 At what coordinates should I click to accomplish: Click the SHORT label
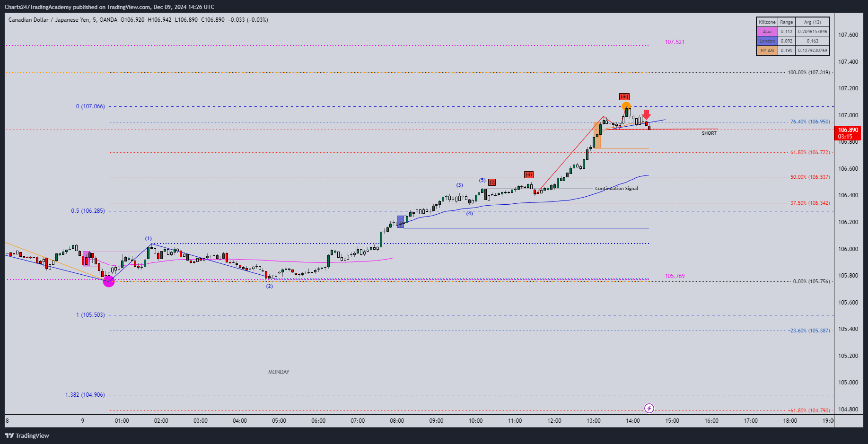(x=709, y=133)
